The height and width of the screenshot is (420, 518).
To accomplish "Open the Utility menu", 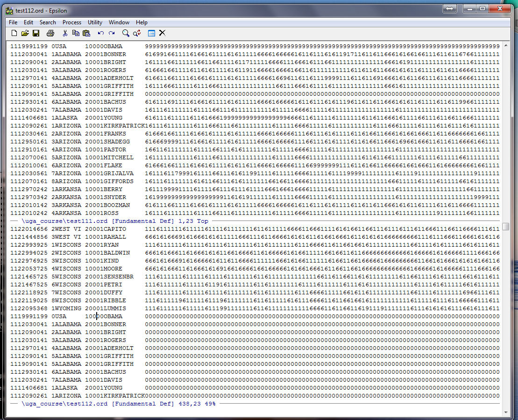I will pyautogui.click(x=95, y=22).
